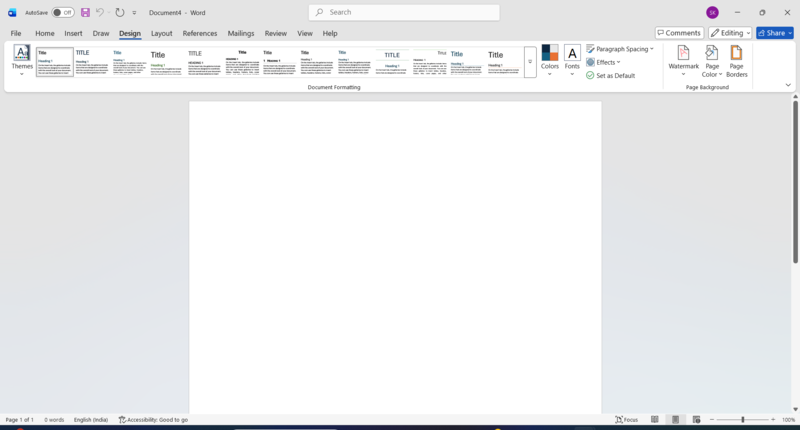This screenshot has width=800, height=430.
Task: Switch to the Layout tab
Action: tap(162, 33)
